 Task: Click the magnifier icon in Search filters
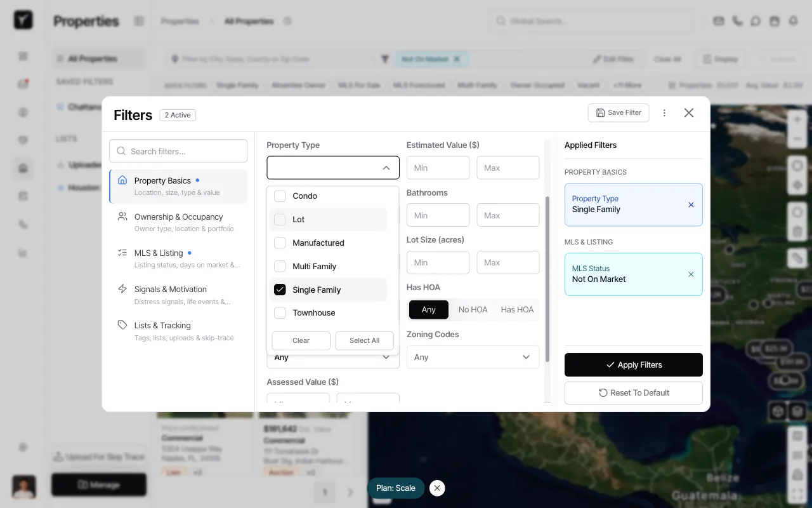(x=121, y=151)
